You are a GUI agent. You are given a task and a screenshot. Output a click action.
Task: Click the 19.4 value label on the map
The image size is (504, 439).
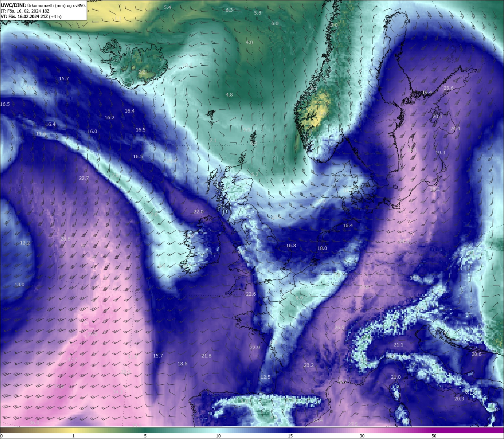coord(427,93)
